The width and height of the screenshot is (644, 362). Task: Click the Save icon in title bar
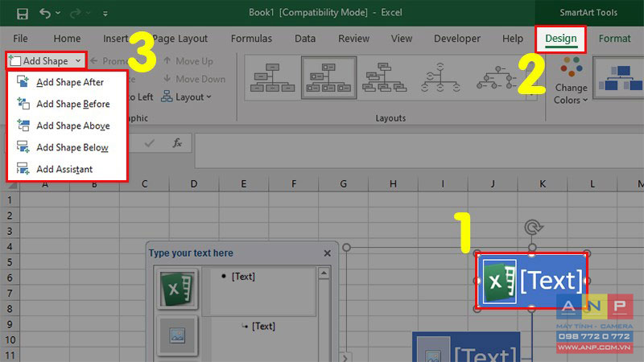pos(23,14)
